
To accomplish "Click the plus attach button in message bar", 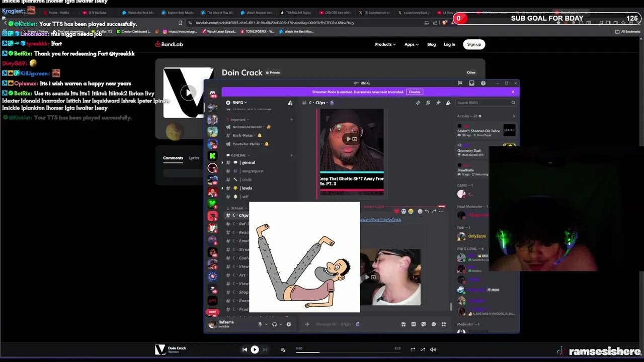I will tap(307, 324).
